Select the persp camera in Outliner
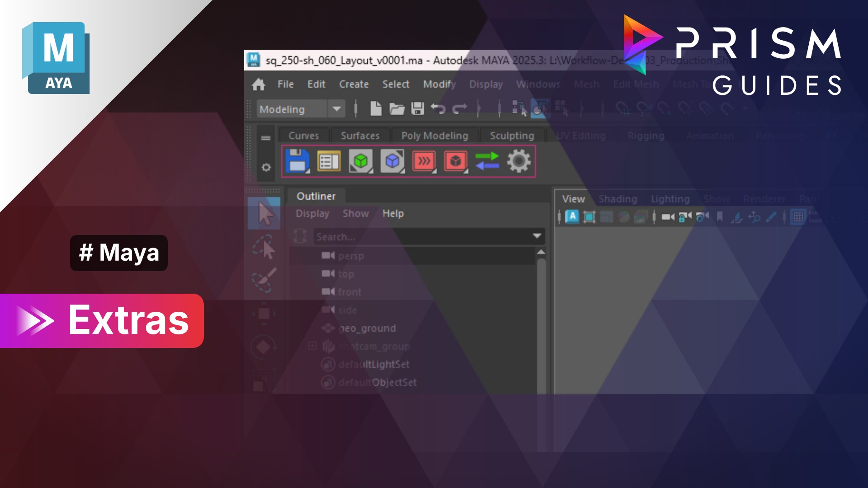Image resolution: width=868 pixels, height=488 pixels. coord(351,256)
